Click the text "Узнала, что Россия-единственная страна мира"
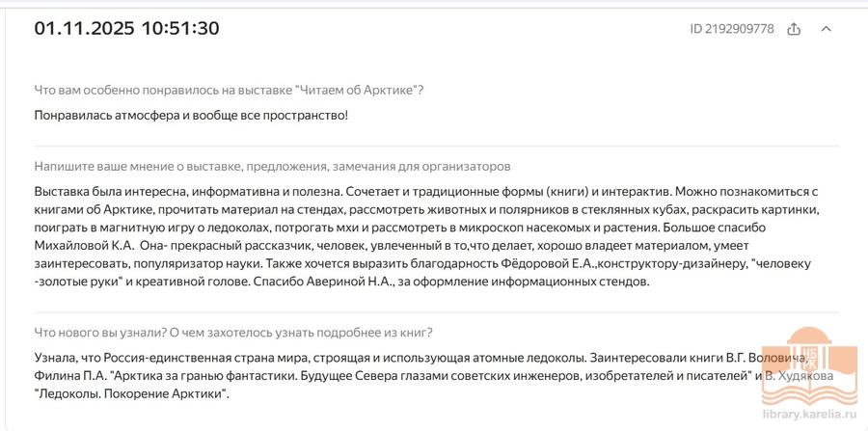The height and width of the screenshot is (431, 868). [174, 358]
